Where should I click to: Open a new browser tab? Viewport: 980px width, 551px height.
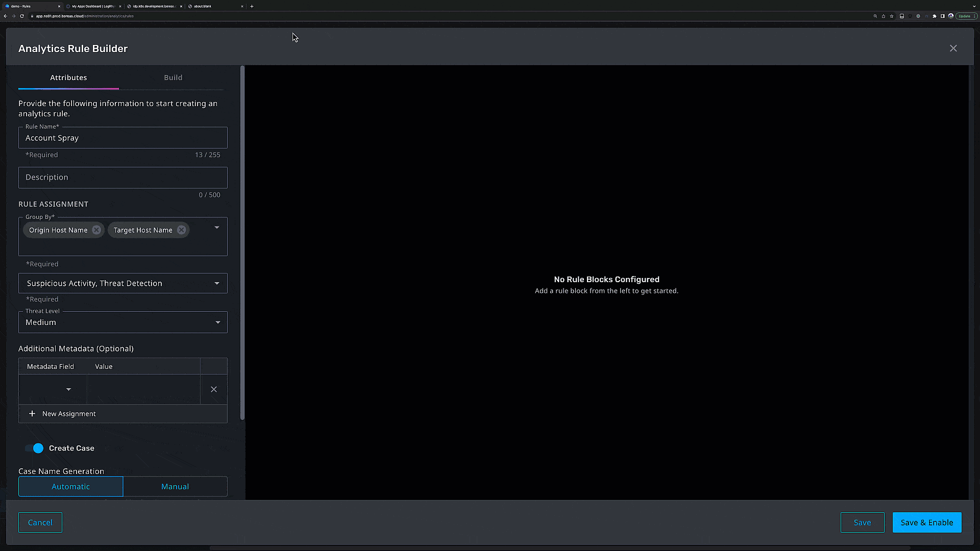click(x=252, y=6)
